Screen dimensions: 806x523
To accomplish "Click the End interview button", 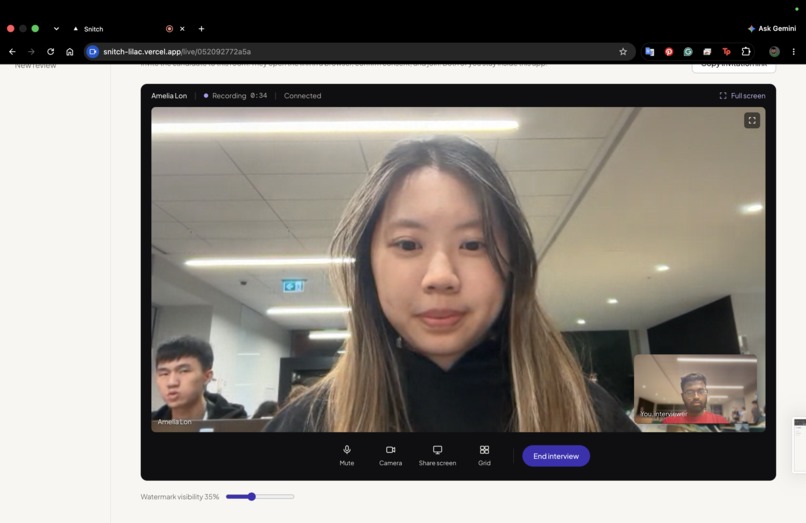I will 556,456.
